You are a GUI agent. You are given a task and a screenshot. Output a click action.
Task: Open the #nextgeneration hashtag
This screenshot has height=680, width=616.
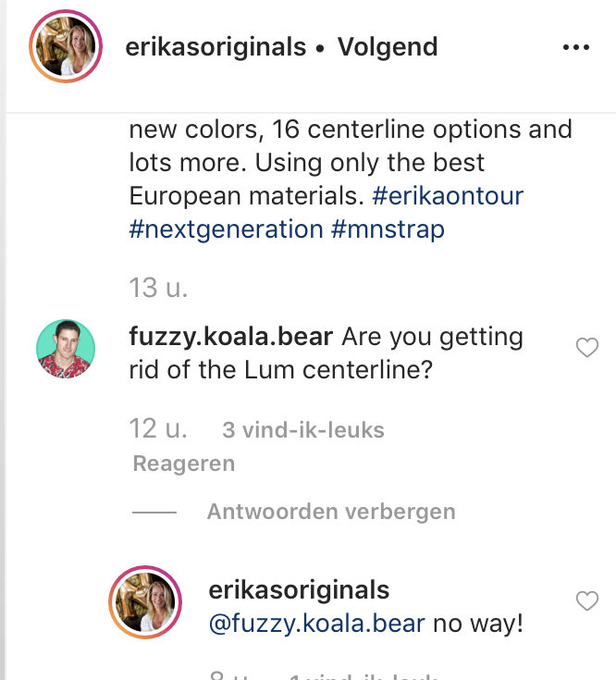(x=226, y=229)
